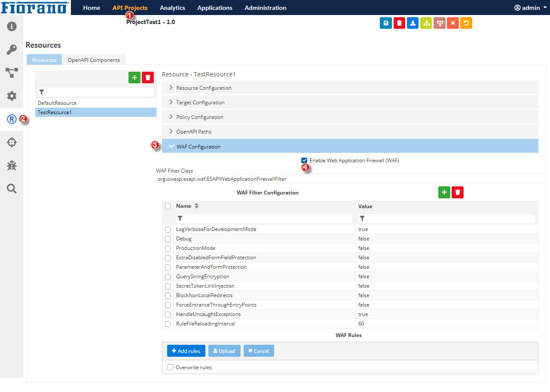
Task: Click the orange undo/revert icon
Action: 466,23
